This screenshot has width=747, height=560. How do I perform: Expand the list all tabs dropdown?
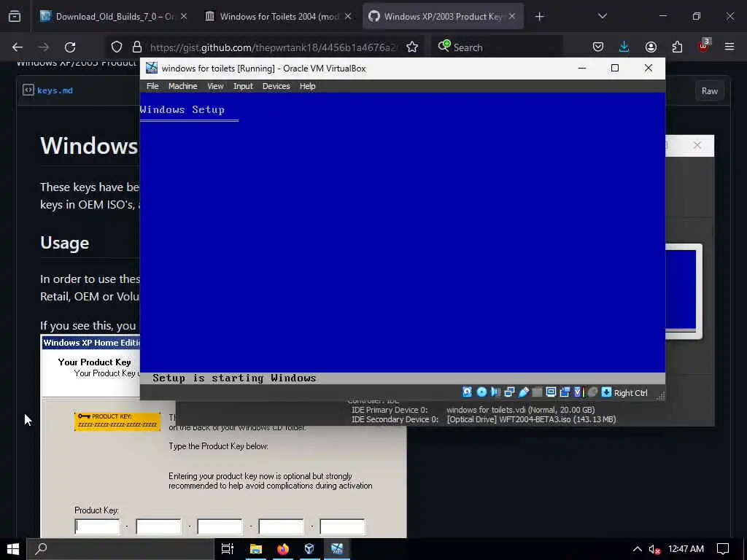602,16
